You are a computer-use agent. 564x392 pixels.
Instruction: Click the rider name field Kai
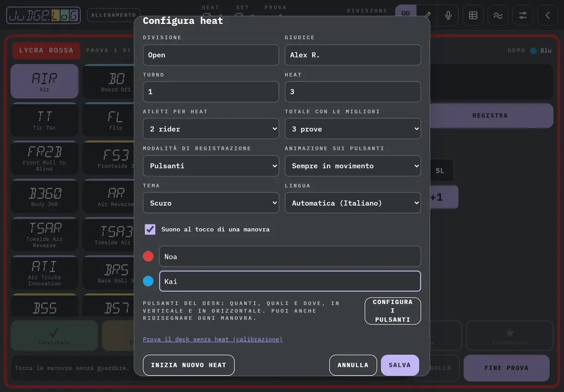pos(290,281)
